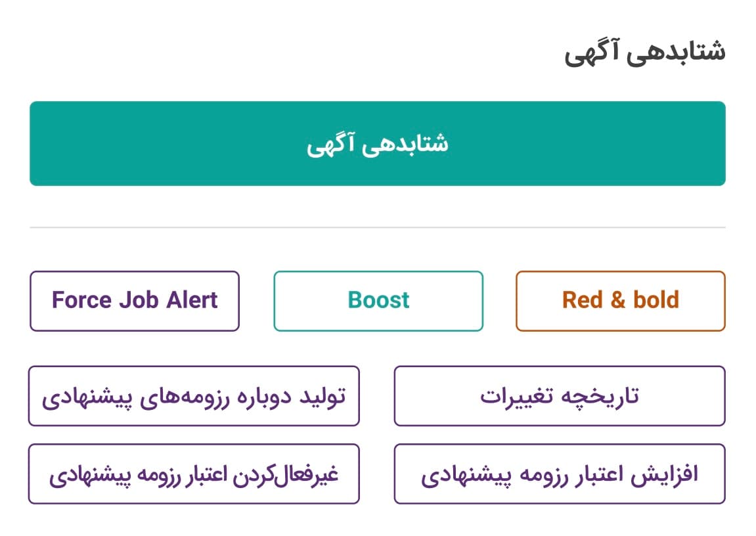Click the horizontal divider below the green button

(x=378, y=227)
